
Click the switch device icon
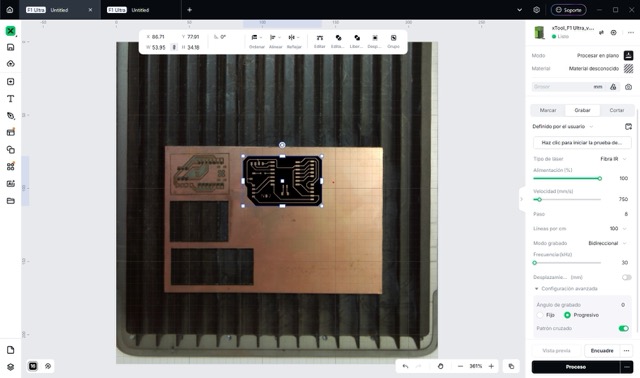point(601,33)
